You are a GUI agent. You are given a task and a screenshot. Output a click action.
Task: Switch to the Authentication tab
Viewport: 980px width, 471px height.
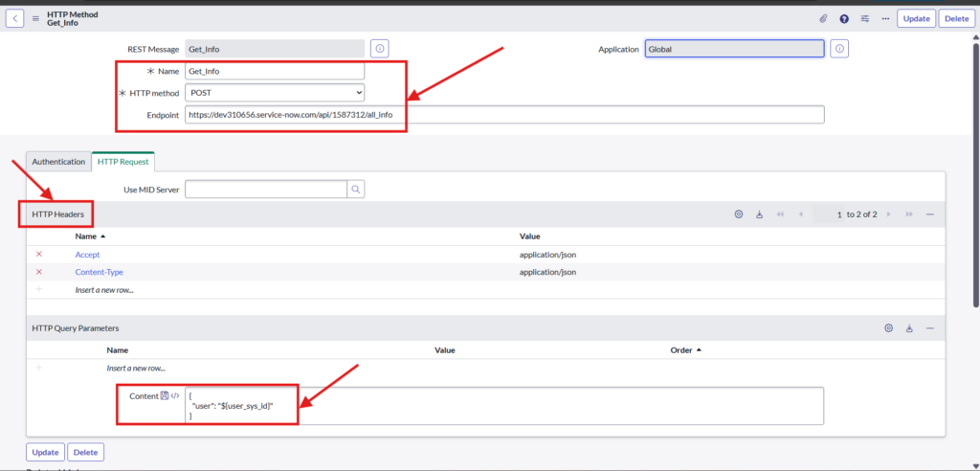point(58,162)
